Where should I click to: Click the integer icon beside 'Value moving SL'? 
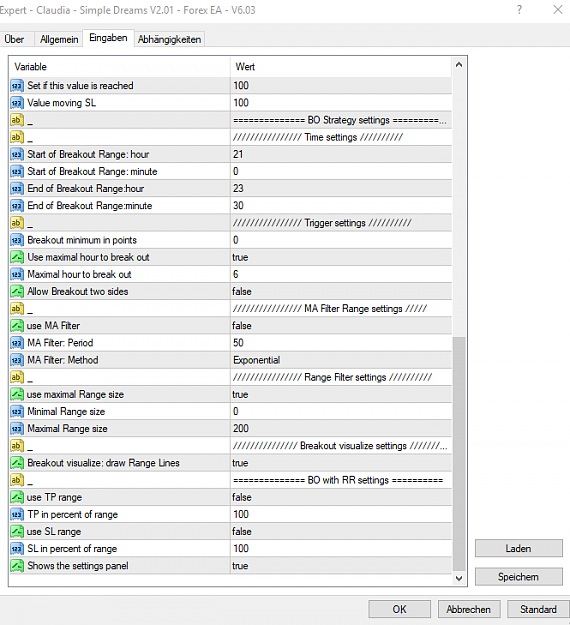[17, 103]
